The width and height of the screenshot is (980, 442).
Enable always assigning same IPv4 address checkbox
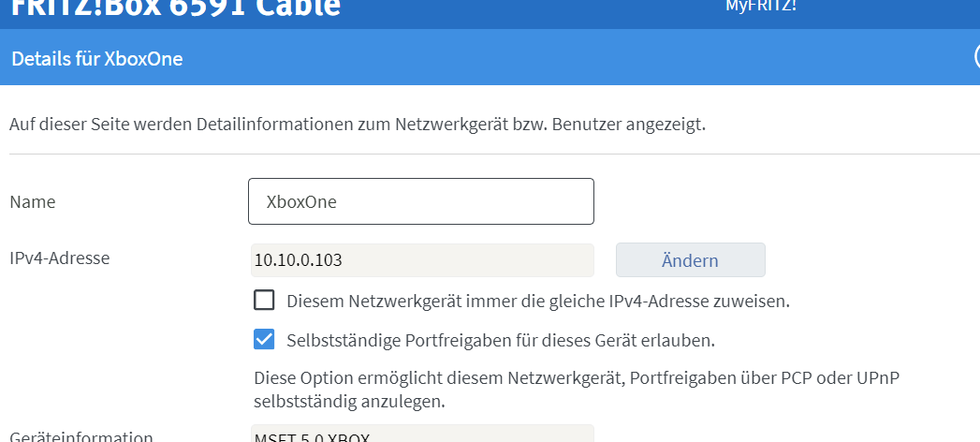pos(264,301)
